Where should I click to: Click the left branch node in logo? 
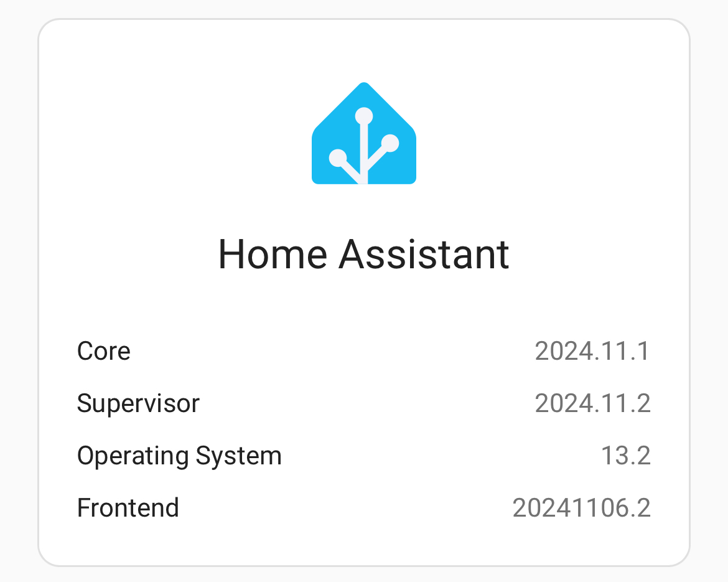click(x=338, y=158)
